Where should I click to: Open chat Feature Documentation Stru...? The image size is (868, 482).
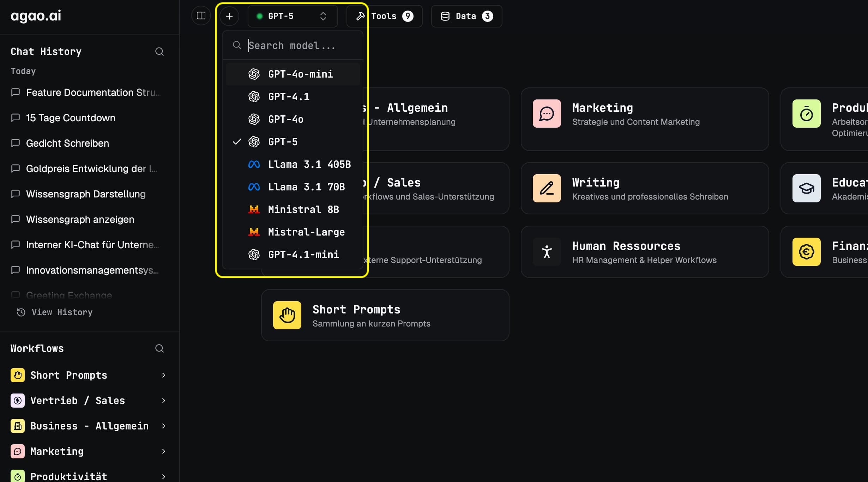coord(86,92)
